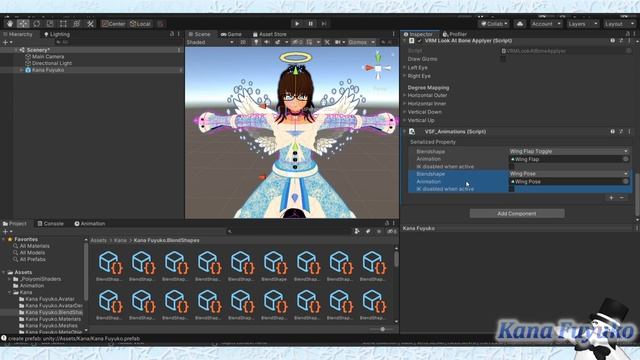Open the Gizmos dropdown
Image resolution: width=640 pixels, height=360 pixels.
pyautogui.click(x=361, y=42)
